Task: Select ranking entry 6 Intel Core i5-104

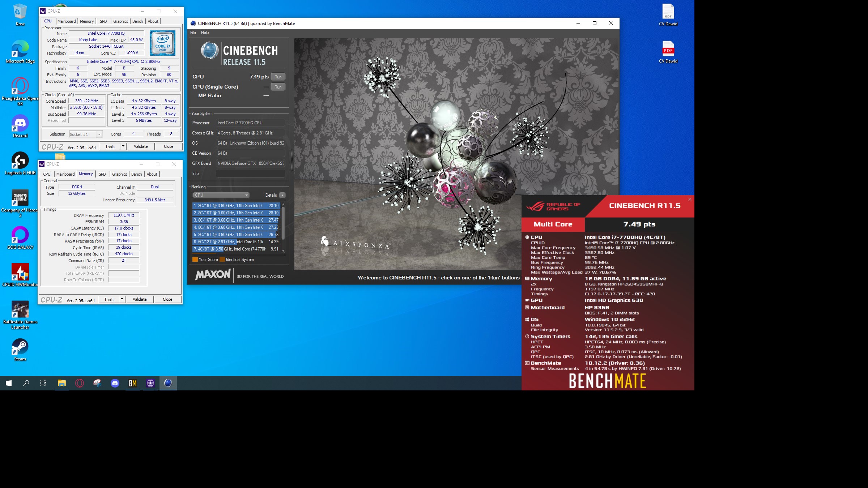Action: click(236, 242)
